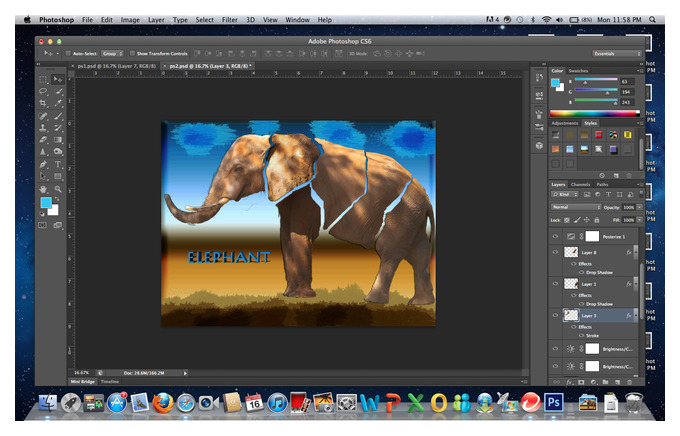
Task: Select the Rectangular Marquee tool
Action: 43,79
